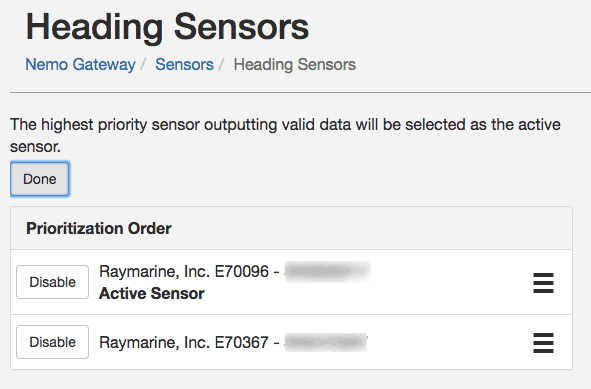The width and height of the screenshot is (591, 389).
Task: Click the blurred serial after E70096
Action: click(x=328, y=271)
